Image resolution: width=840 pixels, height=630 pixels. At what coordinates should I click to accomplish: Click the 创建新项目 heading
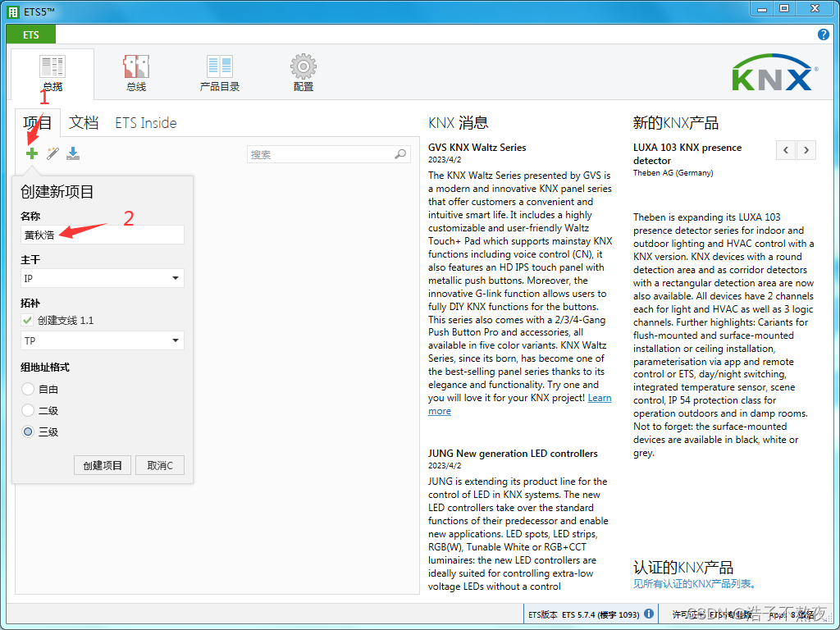click(57, 192)
